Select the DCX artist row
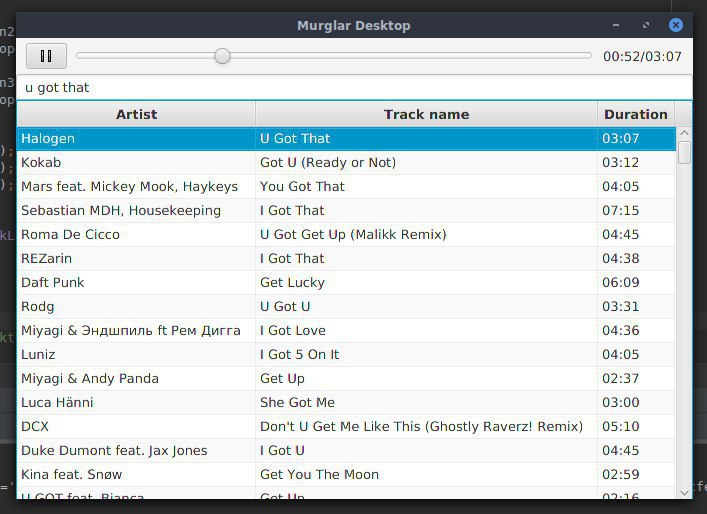 pyautogui.click(x=136, y=427)
